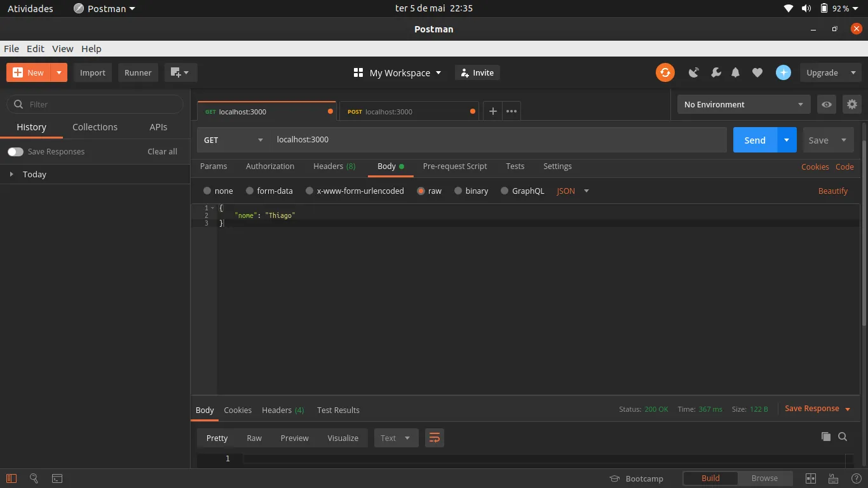Open the GET method dropdown

(x=233, y=140)
